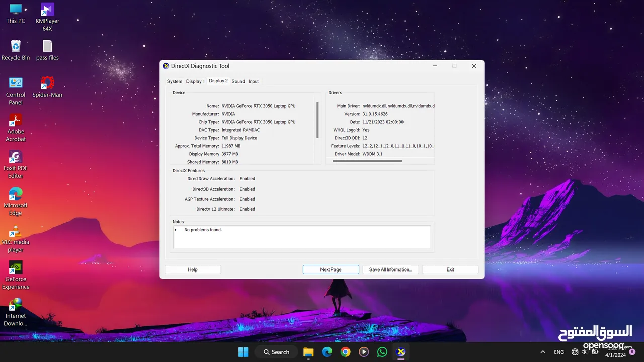Image resolution: width=644 pixels, height=362 pixels.
Task: Click shared memory value '8010 MB'
Action: [230, 162]
